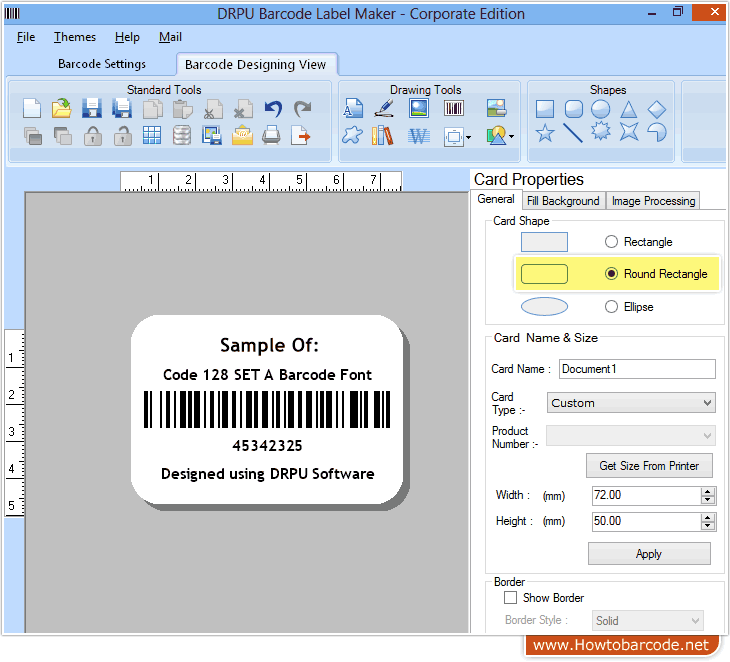
Task: Open the Mail menu
Action: coord(170,37)
